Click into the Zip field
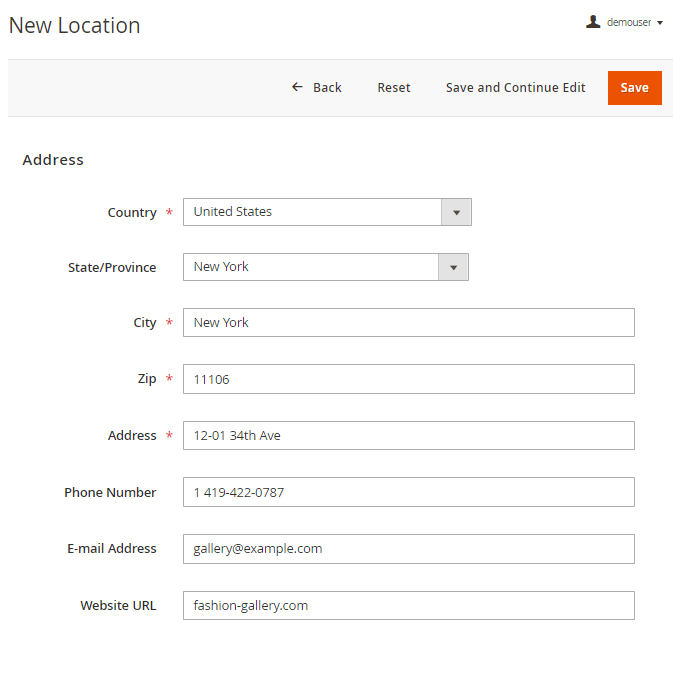The width and height of the screenshot is (684, 676). click(408, 379)
